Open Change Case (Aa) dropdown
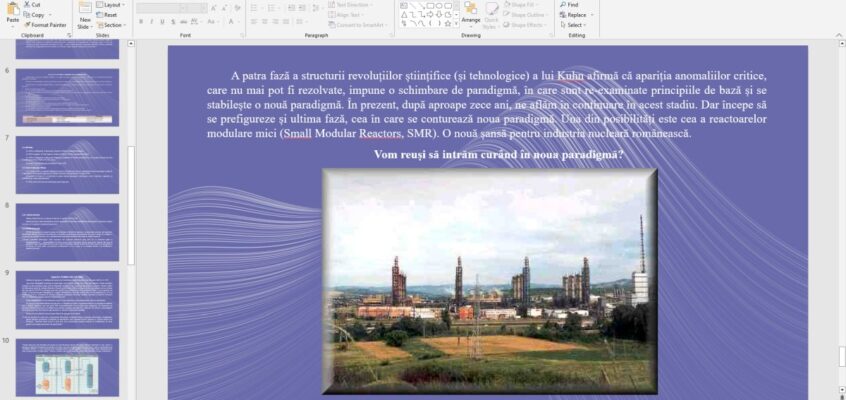This screenshot has height=400, width=846. coord(212,22)
